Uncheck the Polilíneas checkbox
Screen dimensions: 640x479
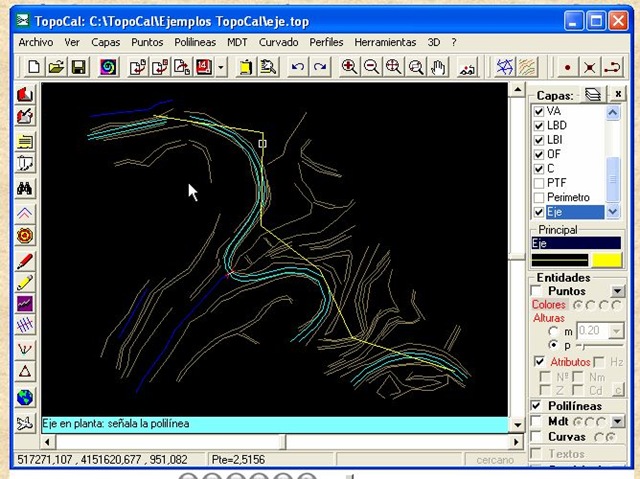(536, 406)
